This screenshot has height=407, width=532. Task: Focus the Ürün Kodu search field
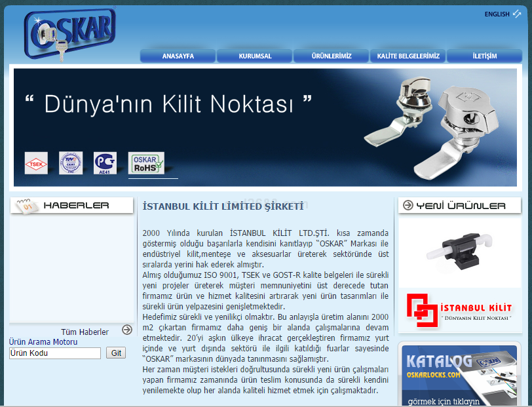55,353
